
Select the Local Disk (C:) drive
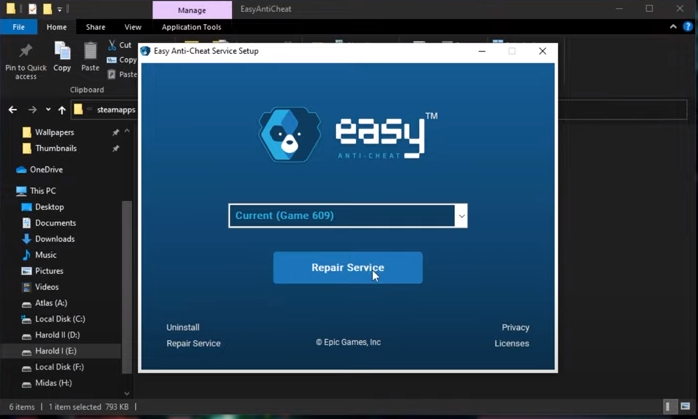click(x=60, y=319)
